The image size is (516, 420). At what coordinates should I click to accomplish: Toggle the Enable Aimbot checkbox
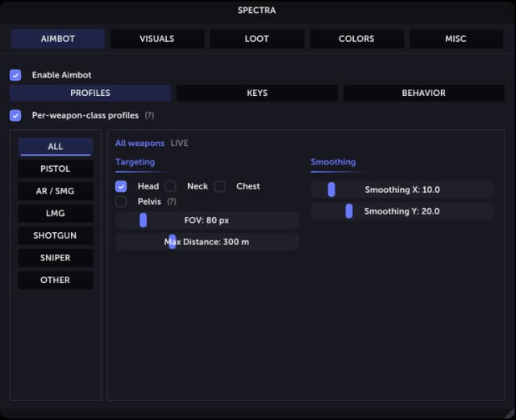tap(15, 75)
